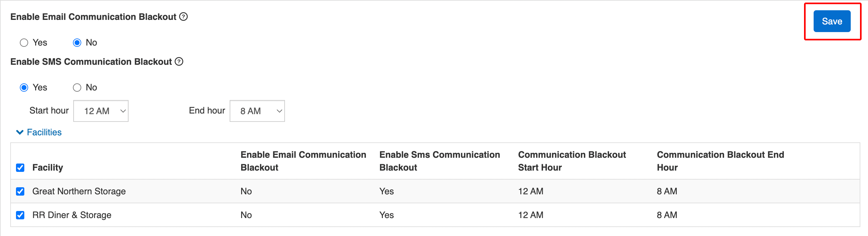Open the Start hour dropdown

coord(101,111)
